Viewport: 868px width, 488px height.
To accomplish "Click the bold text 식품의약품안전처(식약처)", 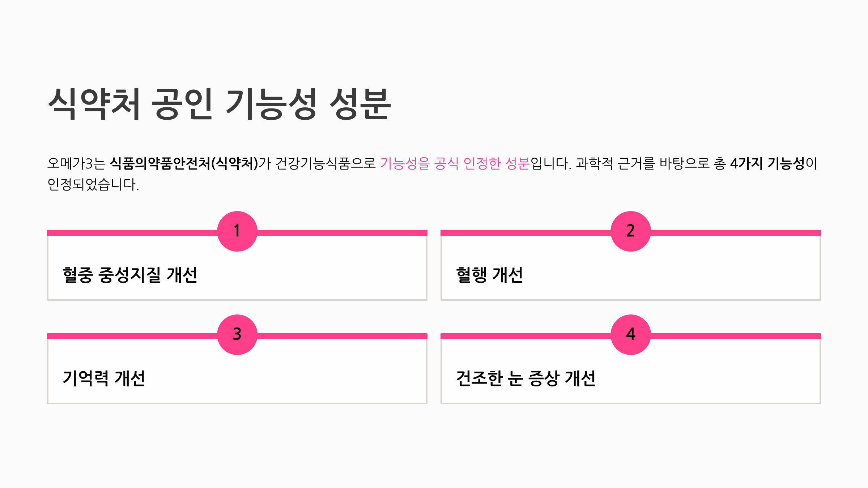I will click(x=184, y=163).
